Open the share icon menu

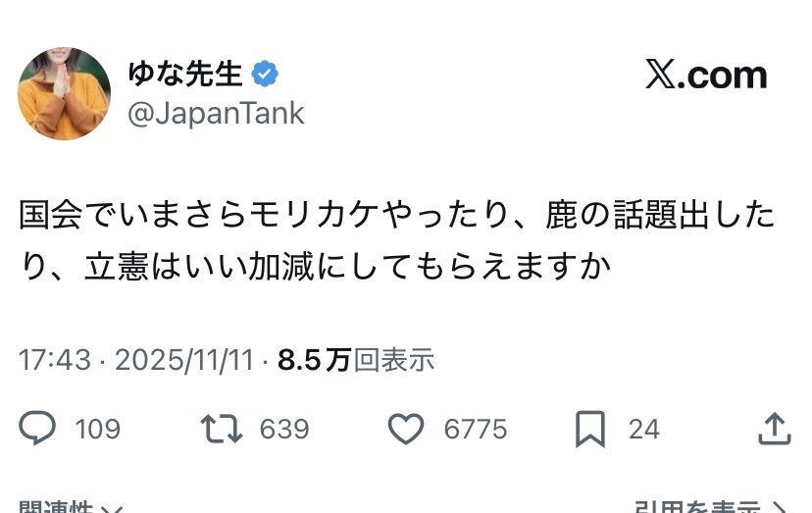775,429
